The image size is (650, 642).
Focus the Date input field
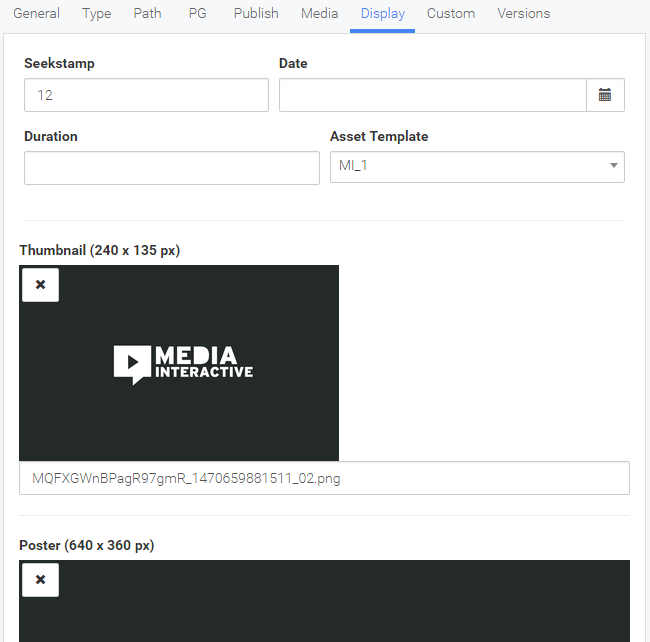433,95
